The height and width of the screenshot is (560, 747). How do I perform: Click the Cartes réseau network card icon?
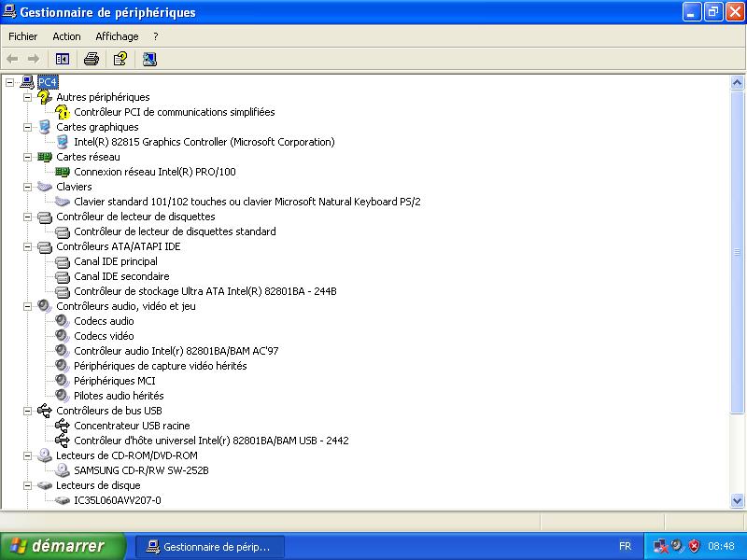[x=44, y=157]
